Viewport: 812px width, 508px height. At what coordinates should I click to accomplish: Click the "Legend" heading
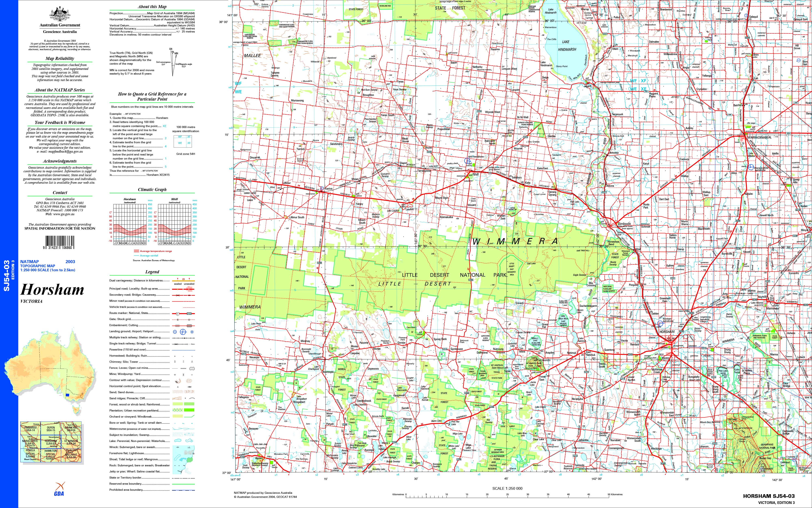(152, 272)
